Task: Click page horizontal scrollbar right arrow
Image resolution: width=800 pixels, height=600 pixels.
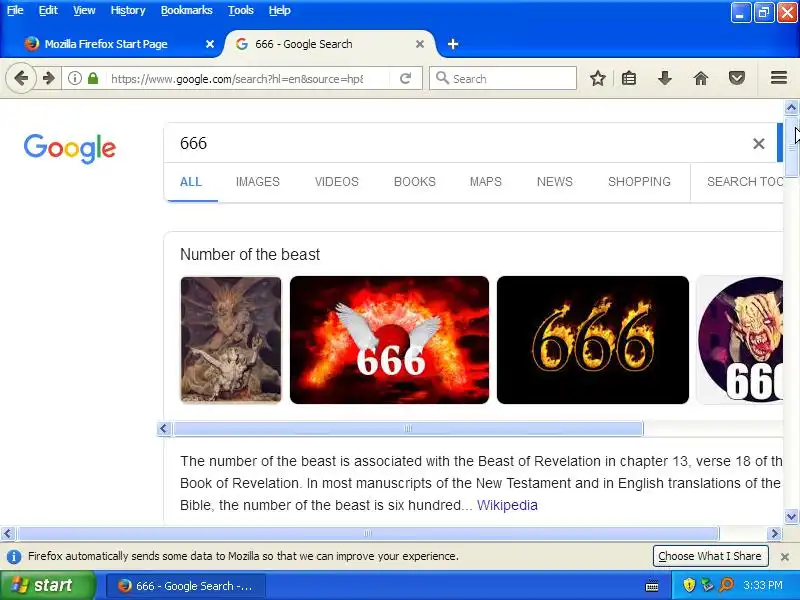Action: pyautogui.click(x=774, y=534)
